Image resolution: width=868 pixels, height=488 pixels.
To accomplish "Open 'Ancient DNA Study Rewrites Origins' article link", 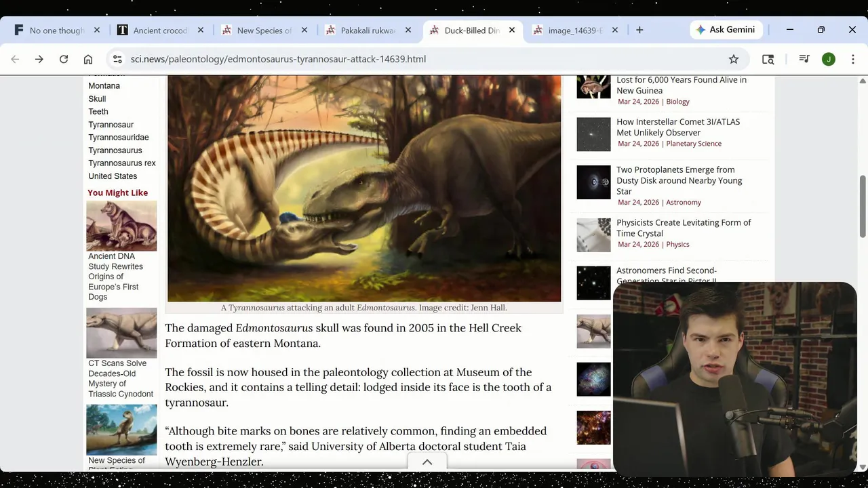I will (115, 277).
